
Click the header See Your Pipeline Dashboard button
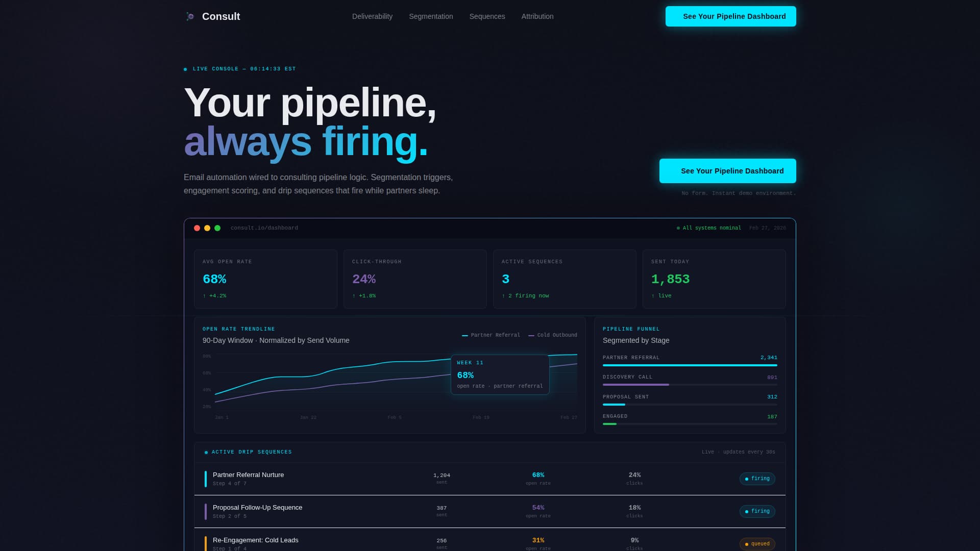tap(730, 16)
